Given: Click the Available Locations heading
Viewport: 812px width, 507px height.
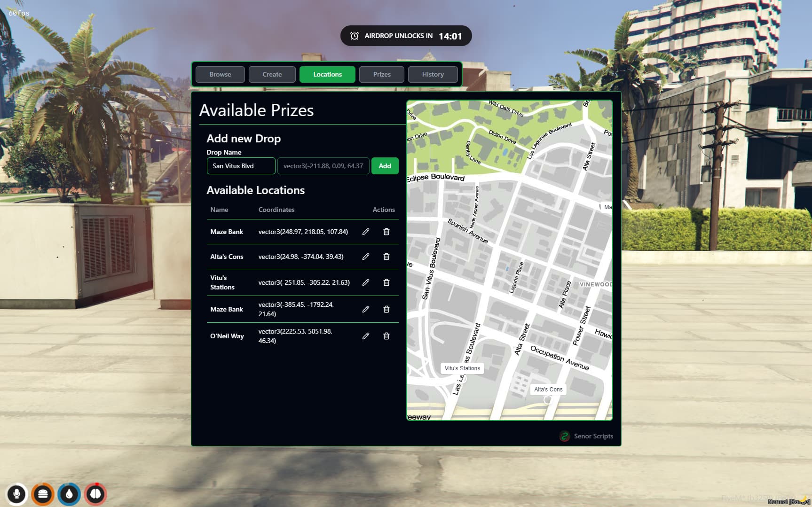Looking at the screenshot, I should [x=256, y=190].
